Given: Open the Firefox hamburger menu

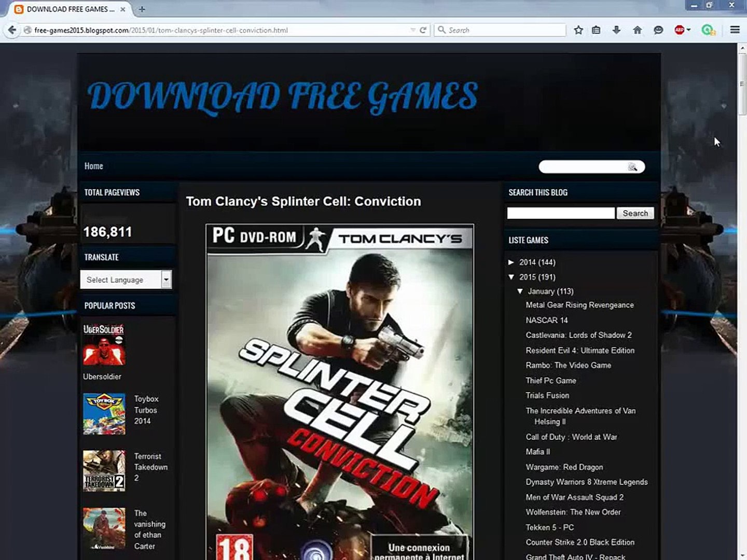Looking at the screenshot, I should coord(735,30).
